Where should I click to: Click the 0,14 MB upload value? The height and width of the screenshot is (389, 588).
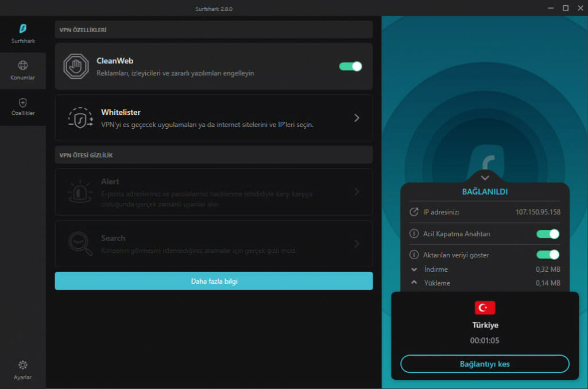click(548, 283)
